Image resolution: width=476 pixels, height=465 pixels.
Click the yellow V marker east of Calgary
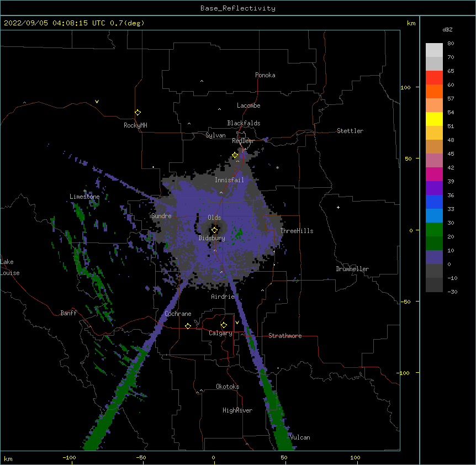pos(237,323)
